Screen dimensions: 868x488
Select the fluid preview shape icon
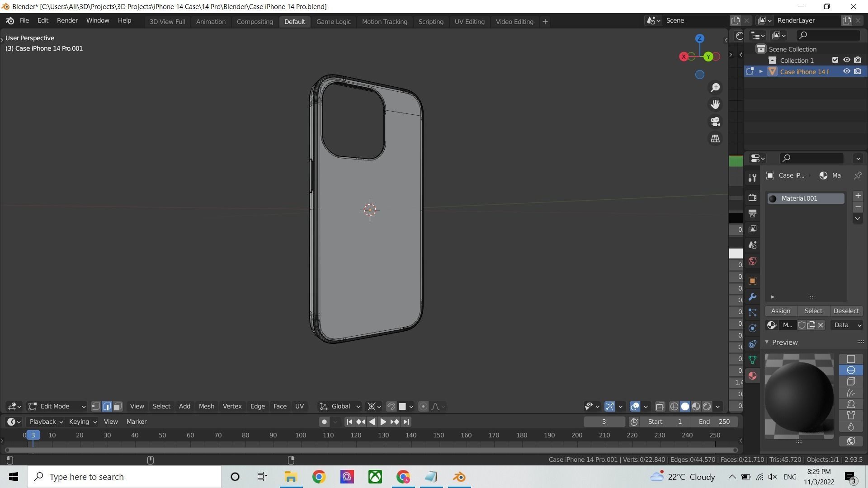click(x=851, y=427)
